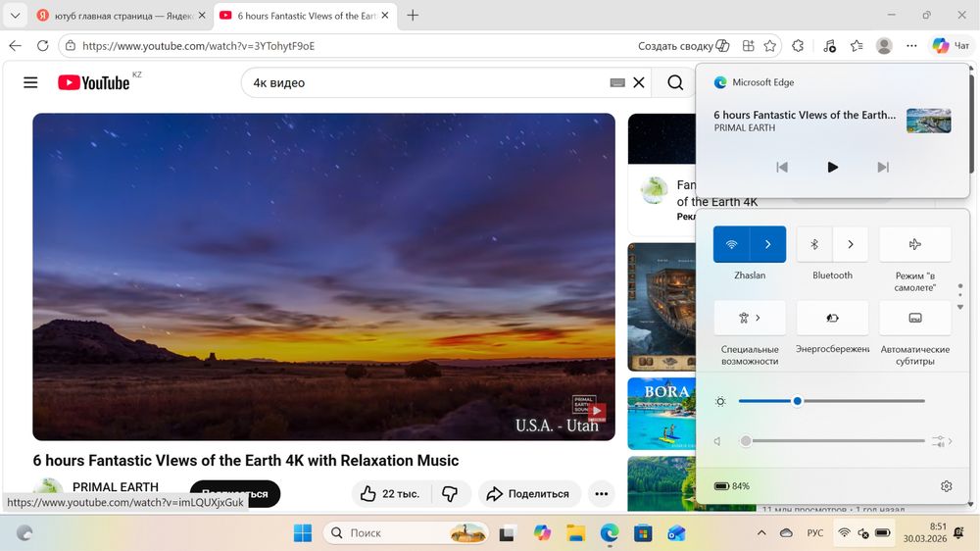This screenshot has height=551, width=980.
Task: Skip to previous track in media flyout
Action: point(782,167)
